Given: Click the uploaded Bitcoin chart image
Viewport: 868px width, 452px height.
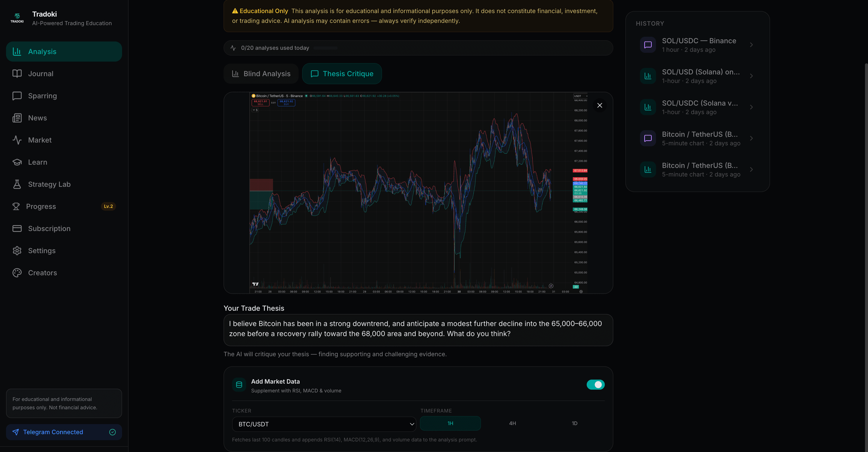Looking at the screenshot, I should (x=418, y=193).
